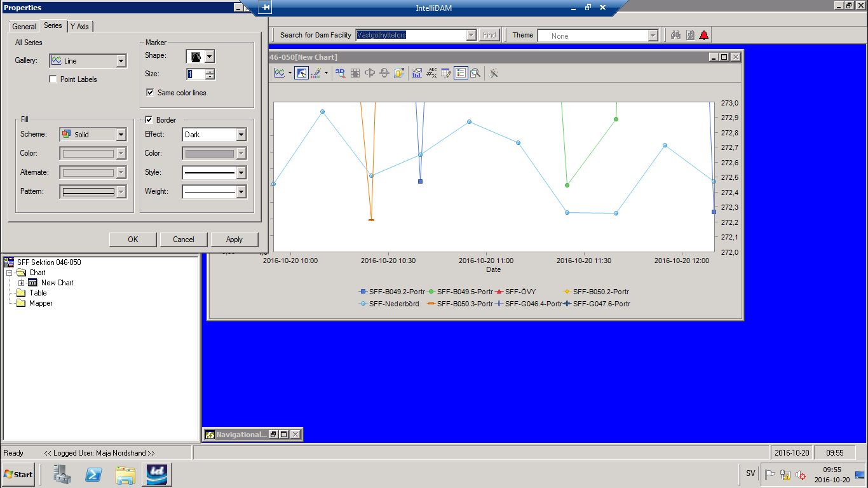The image size is (868, 488).
Task: Switch to the General tab
Action: point(24,27)
